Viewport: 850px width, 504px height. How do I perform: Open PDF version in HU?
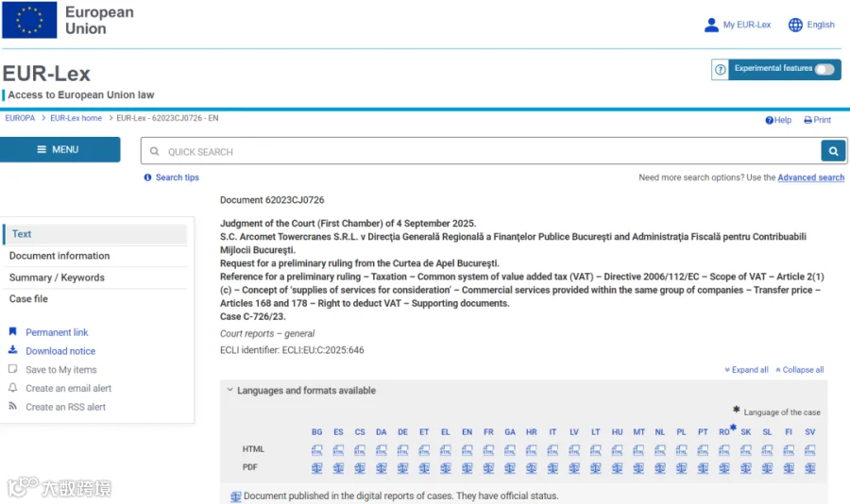(617, 468)
